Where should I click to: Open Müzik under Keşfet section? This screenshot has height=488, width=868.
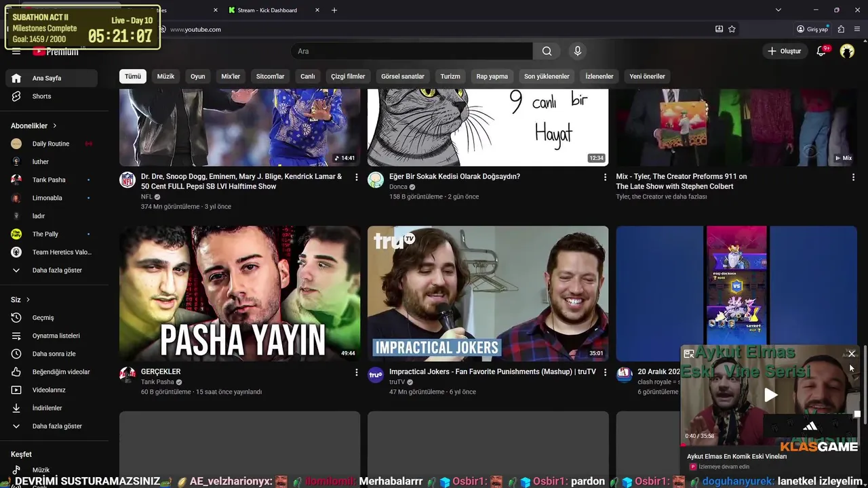52,470
